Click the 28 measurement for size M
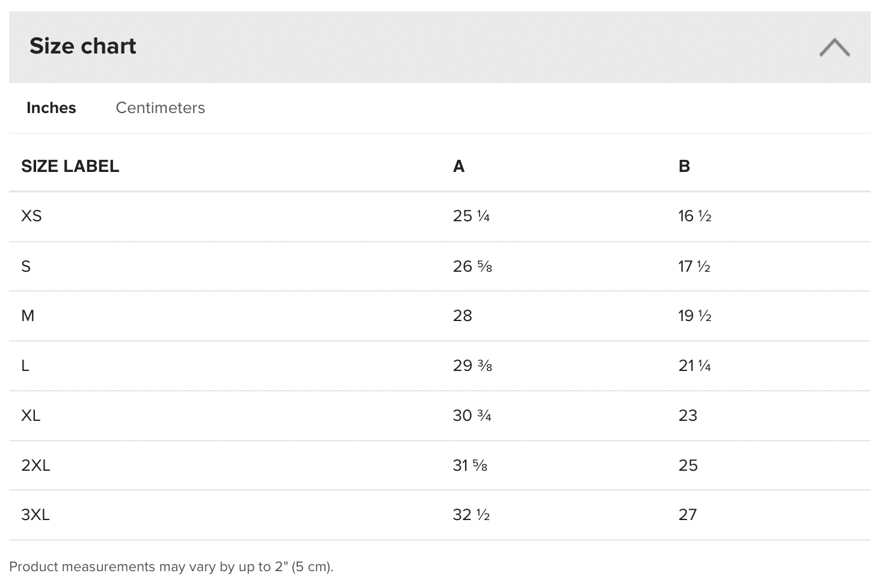This screenshot has height=588, width=882. (462, 316)
